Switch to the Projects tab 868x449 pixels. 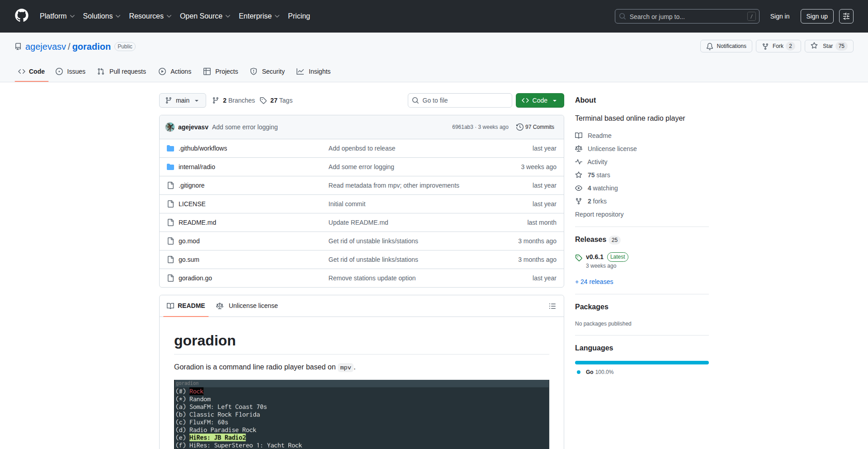[221, 71]
